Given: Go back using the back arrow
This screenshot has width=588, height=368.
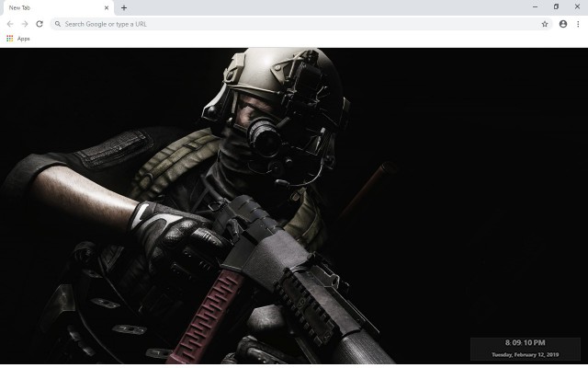Looking at the screenshot, I should [10, 24].
